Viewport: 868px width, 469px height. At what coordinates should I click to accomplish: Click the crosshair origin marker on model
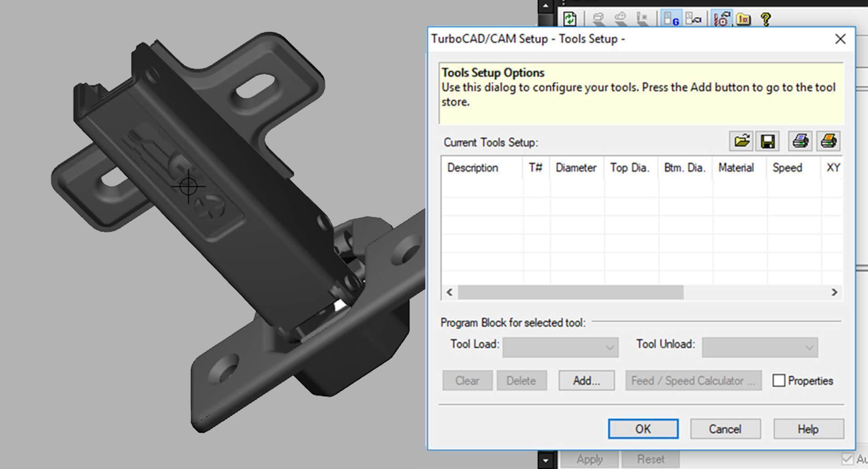tap(188, 186)
